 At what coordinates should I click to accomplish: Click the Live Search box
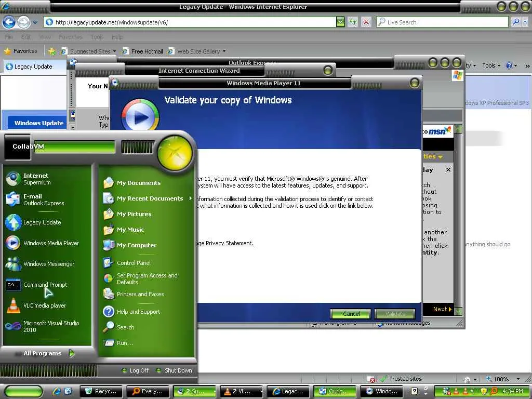[x=443, y=22]
